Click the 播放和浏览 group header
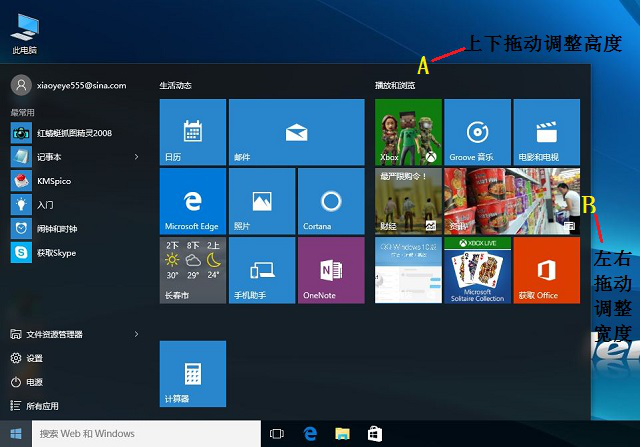 click(395, 85)
